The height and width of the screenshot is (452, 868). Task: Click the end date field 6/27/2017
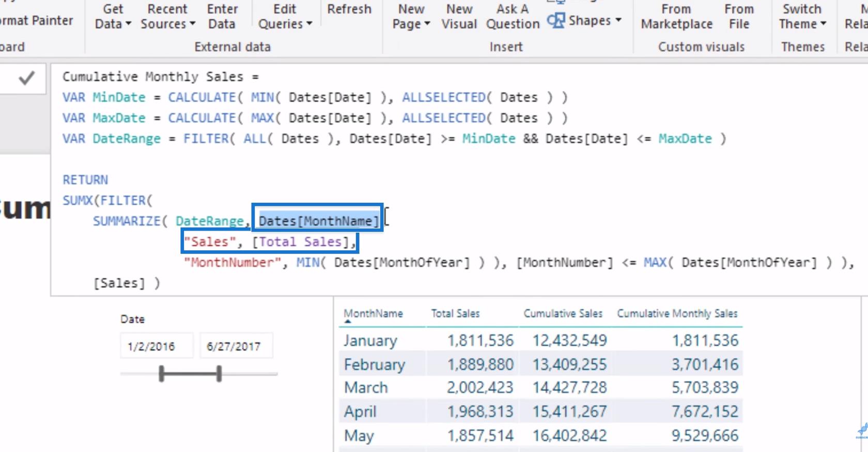coord(236,346)
